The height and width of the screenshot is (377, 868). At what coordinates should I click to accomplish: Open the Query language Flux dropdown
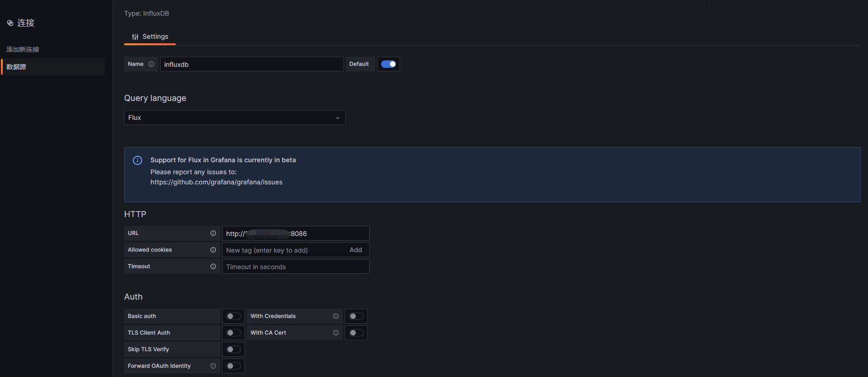[x=234, y=118]
